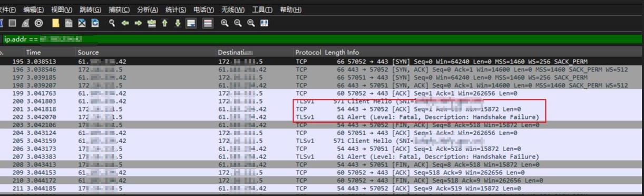Open the 视图(V) menu

pyautogui.click(x=62, y=10)
